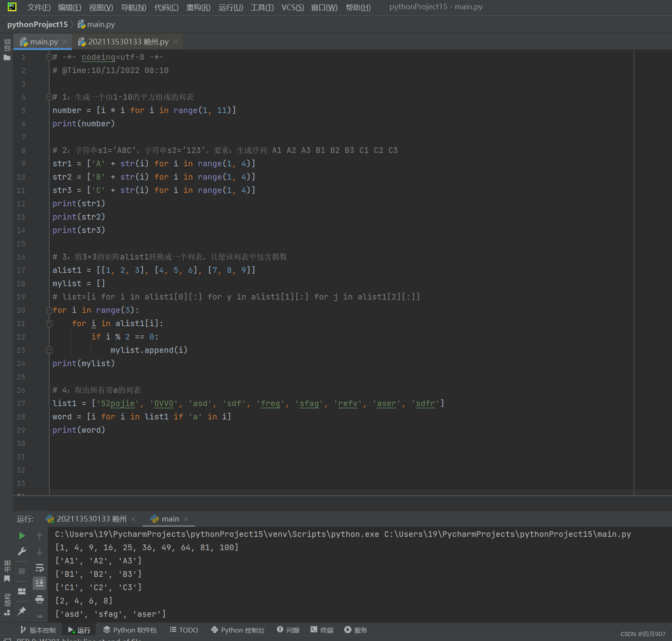Click pythonProject15 breadcrumb
The width and height of the screenshot is (672, 641).
37,25
